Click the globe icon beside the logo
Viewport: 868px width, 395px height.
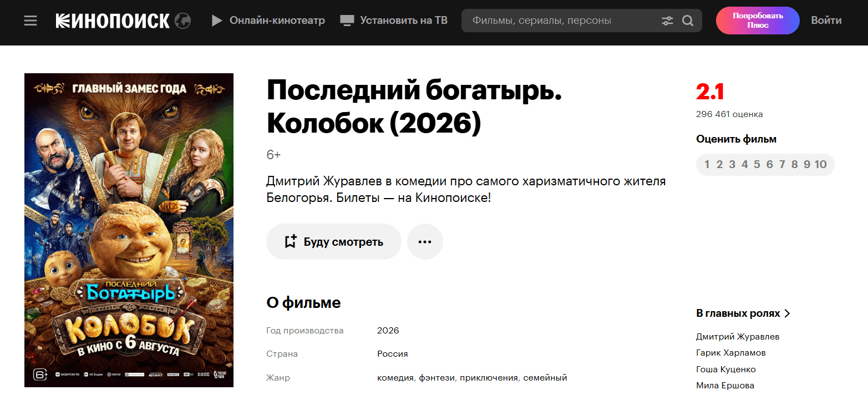coord(182,21)
